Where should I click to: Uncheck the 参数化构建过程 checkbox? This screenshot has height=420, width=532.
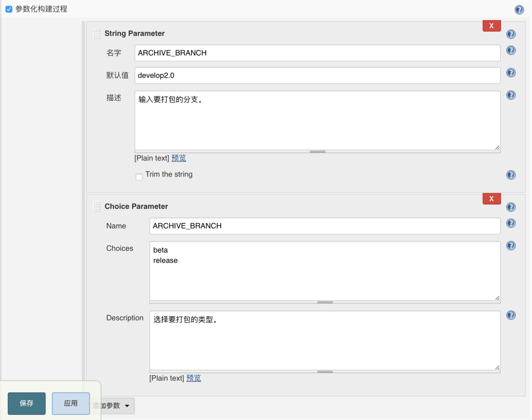tap(9, 9)
